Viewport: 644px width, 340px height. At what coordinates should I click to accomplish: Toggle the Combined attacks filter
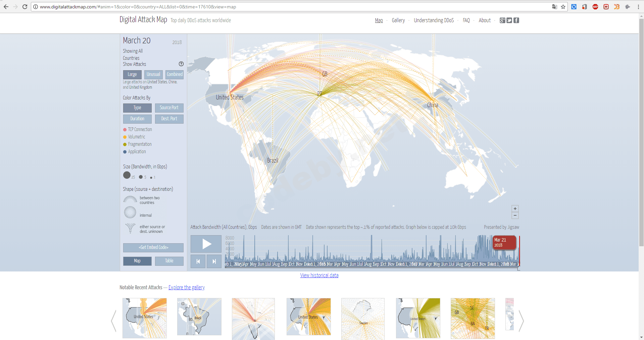[x=175, y=75]
